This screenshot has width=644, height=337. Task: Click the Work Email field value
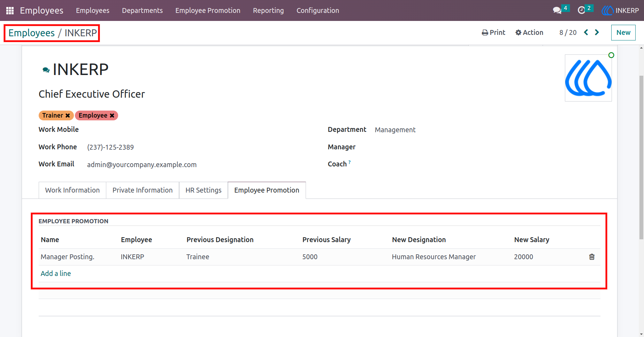[142, 165]
